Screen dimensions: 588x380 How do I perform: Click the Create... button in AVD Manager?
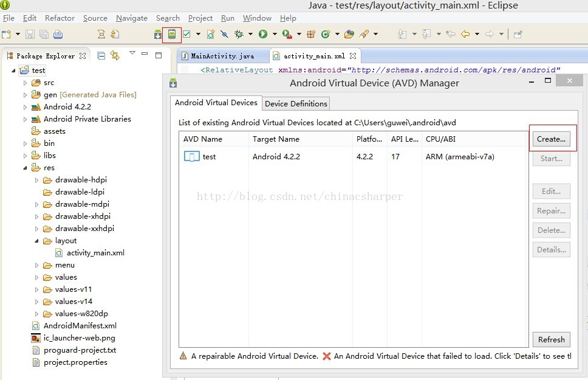(x=551, y=139)
